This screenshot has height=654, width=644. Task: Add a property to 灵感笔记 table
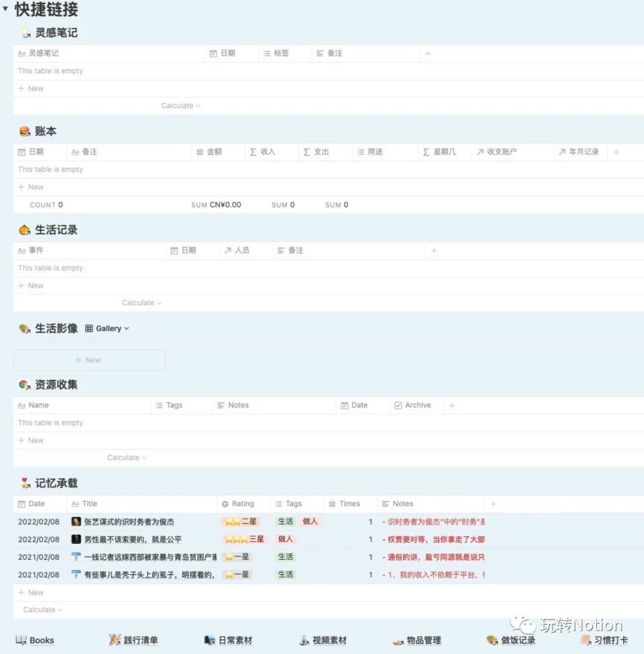click(x=428, y=54)
